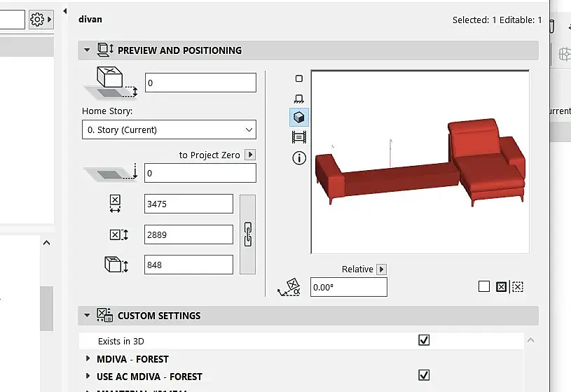Viewport: 571px width, 392px height.
Task: Open the Home Story dropdown
Action: coord(169,129)
